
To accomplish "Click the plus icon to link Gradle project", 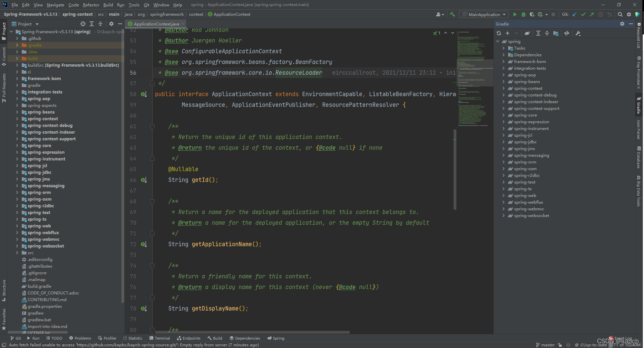I will point(508,33).
